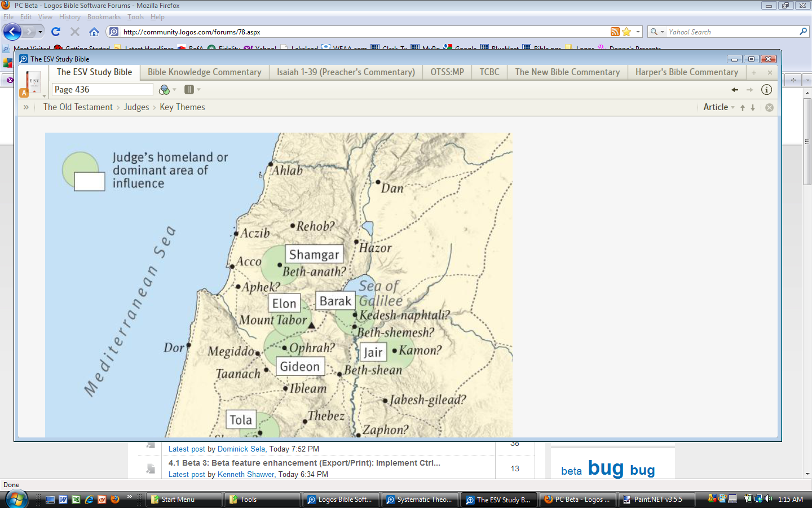Viewport: 812px width, 508px height.
Task: Open Dominick Sela's forum profile
Action: (x=241, y=449)
